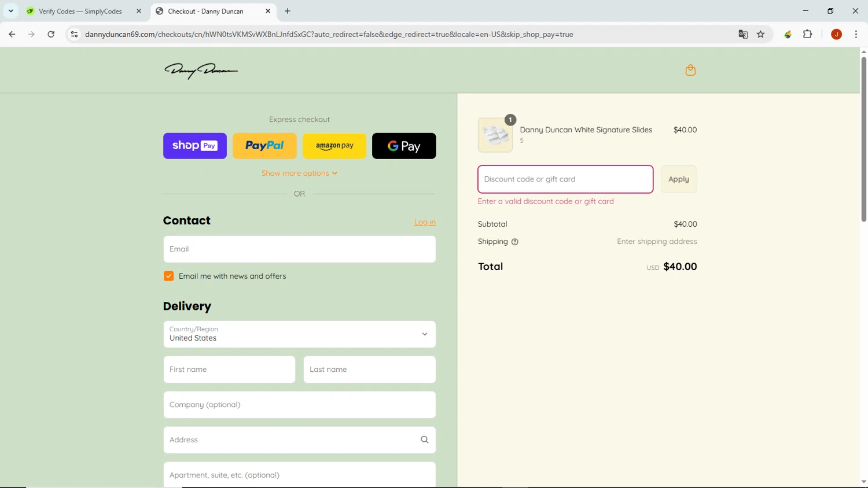Screen dimensions: 868x488
Task: Switch to Checkout - Danny Duncan tab
Action: [213, 11]
